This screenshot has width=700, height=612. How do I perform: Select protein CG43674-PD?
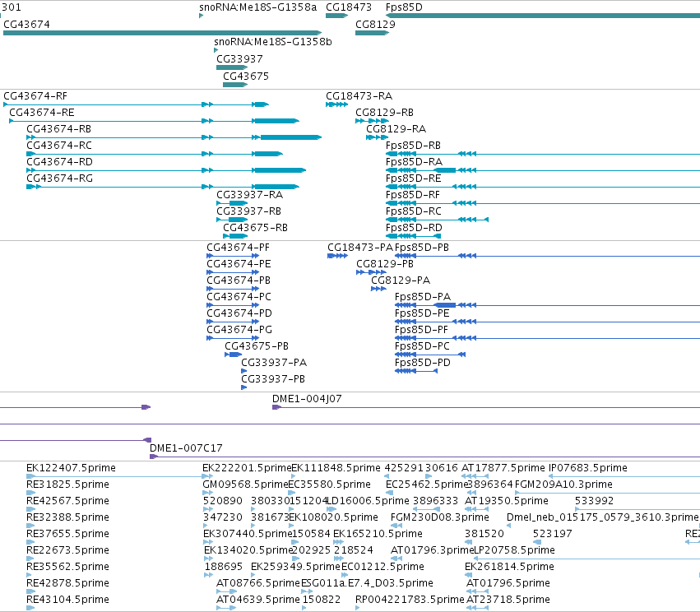click(x=233, y=322)
